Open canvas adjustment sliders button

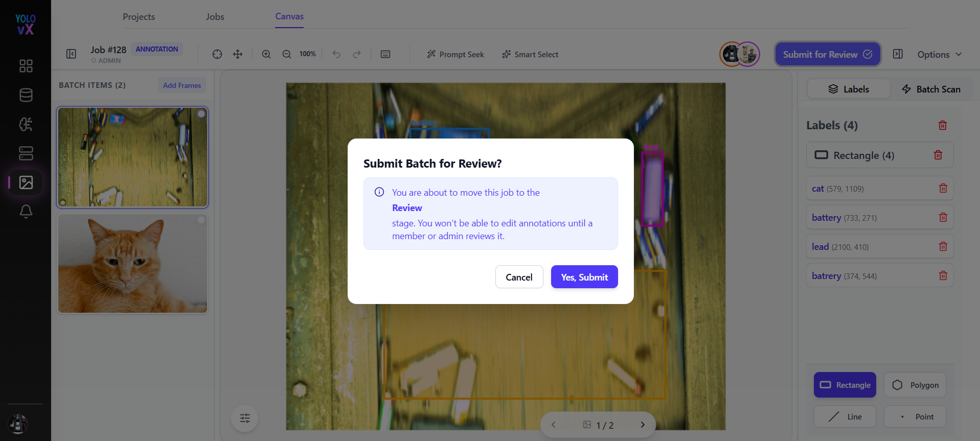tap(245, 419)
